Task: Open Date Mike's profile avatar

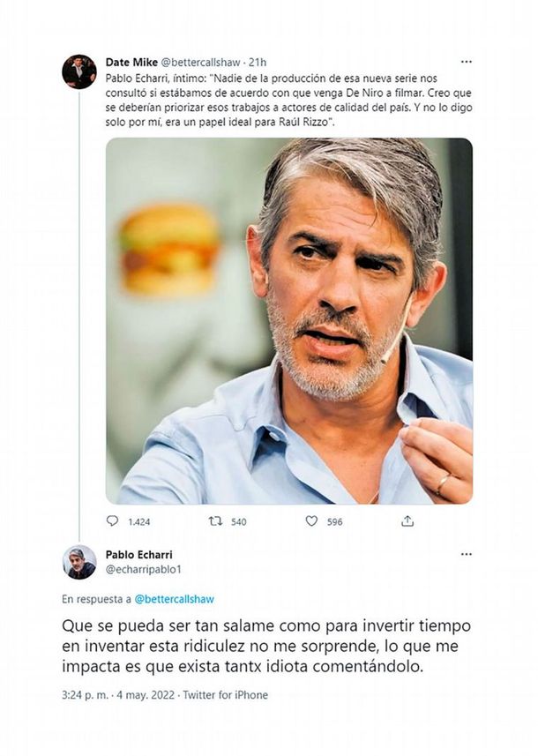Action: click(x=79, y=71)
